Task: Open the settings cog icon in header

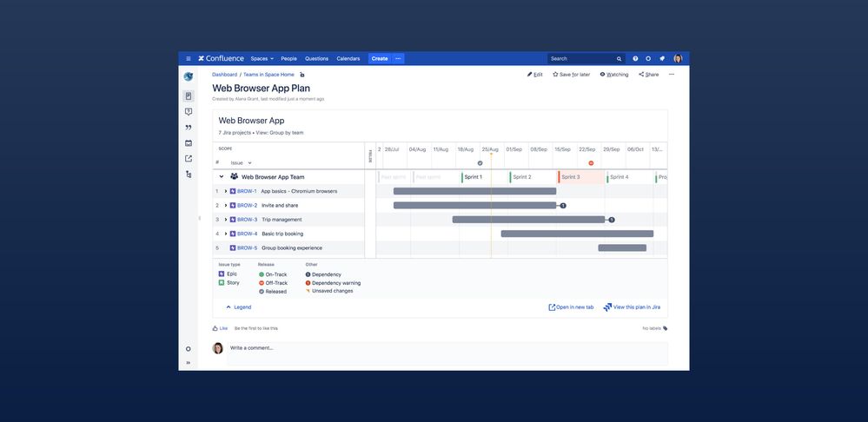Action: pyautogui.click(x=648, y=59)
